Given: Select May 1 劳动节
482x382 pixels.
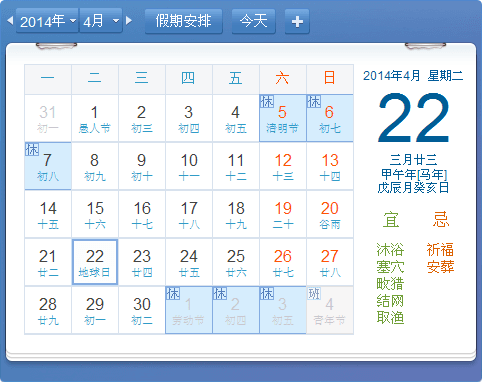Looking at the screenshot, I should click(x=189, y=310).
